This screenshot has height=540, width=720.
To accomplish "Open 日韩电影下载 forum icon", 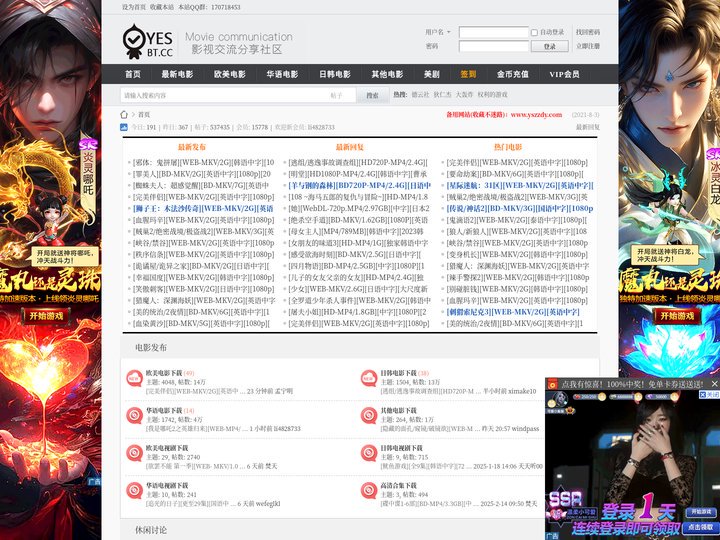I will coord(369,378).
